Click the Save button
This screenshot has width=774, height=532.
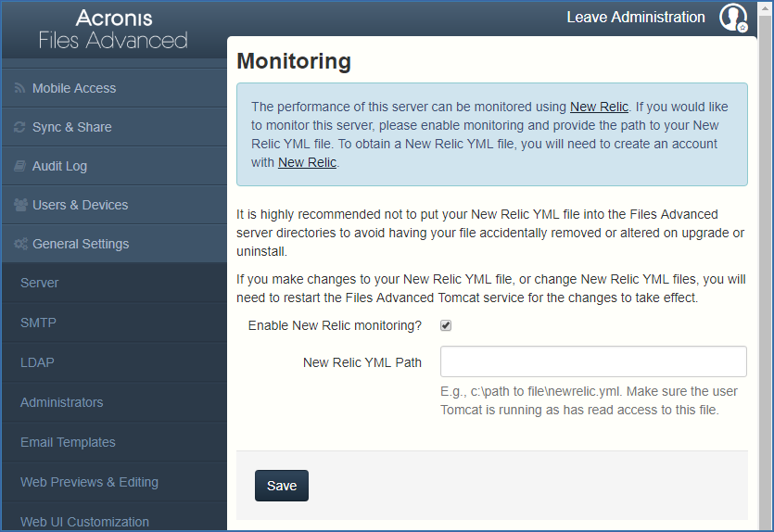282,486
